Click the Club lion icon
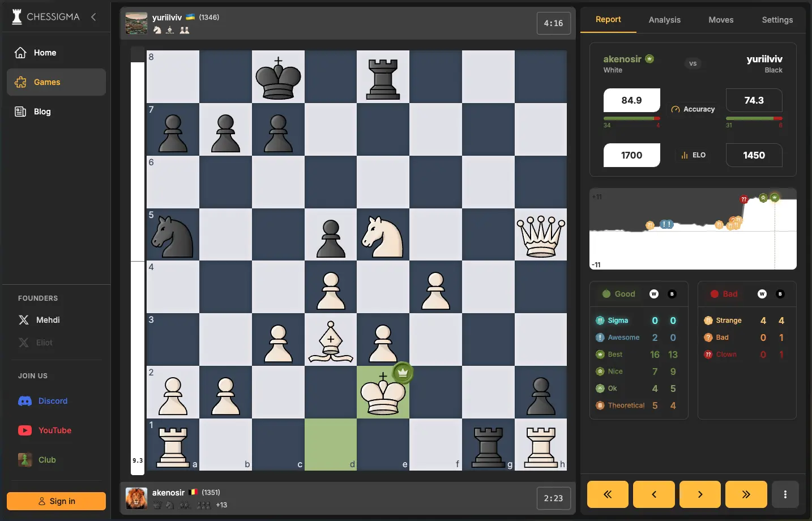812x521 pixels. 25,460
